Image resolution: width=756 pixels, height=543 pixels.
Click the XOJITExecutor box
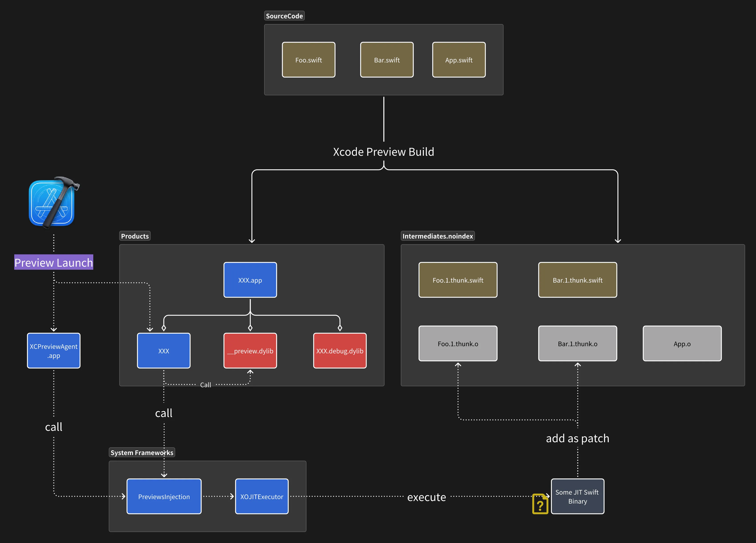click(x=262, y=497)
